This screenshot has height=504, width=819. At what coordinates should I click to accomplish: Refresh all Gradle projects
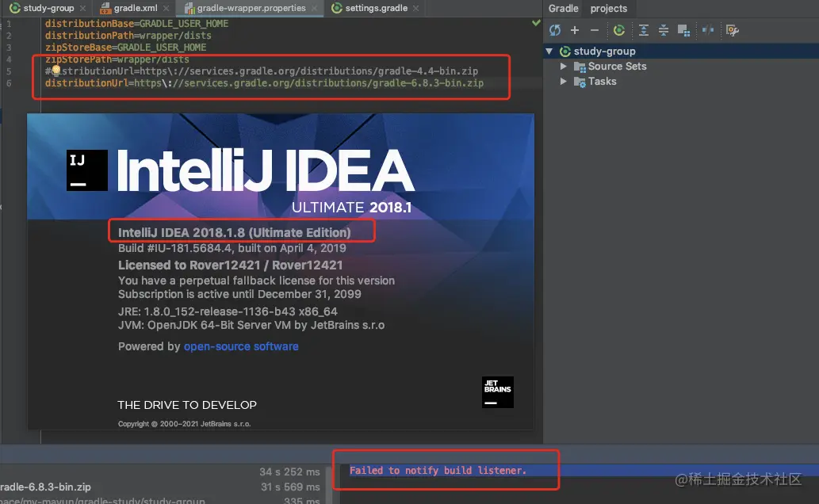[555, 30]
